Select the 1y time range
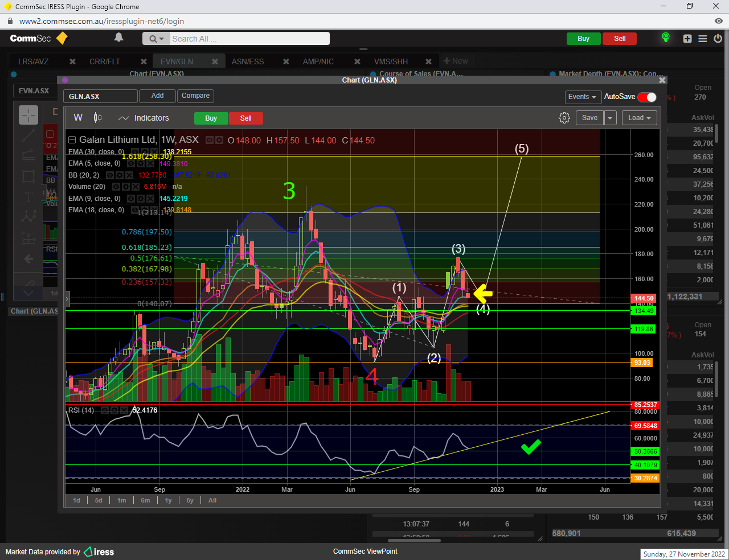Viewport: 729px width, 560px height. [168, 500]
